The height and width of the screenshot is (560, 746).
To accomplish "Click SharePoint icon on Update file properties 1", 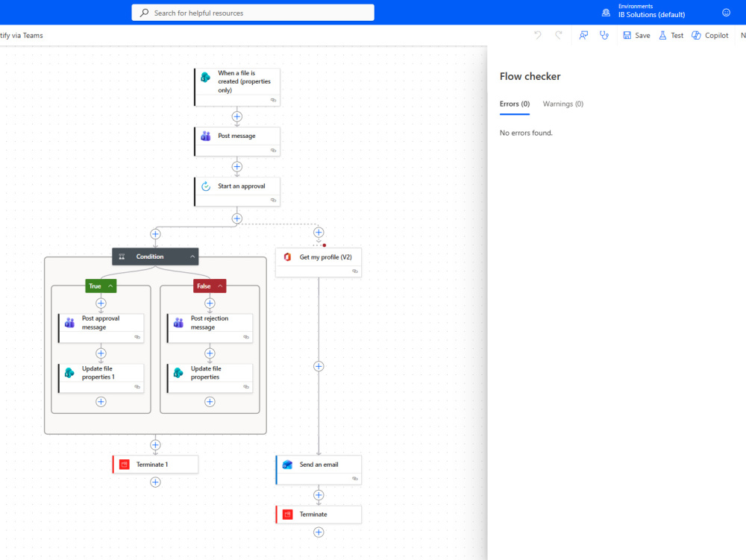I will click(69, 373).
